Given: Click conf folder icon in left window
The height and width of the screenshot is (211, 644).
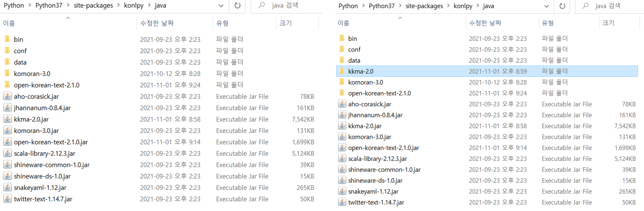Looking at the screenshot, I should tap(7, 51).
